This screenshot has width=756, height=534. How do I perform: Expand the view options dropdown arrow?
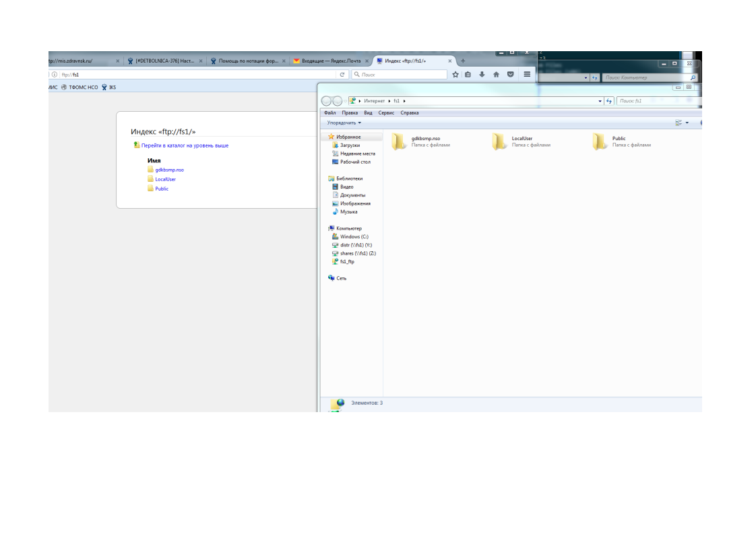[x=687, y=123]
